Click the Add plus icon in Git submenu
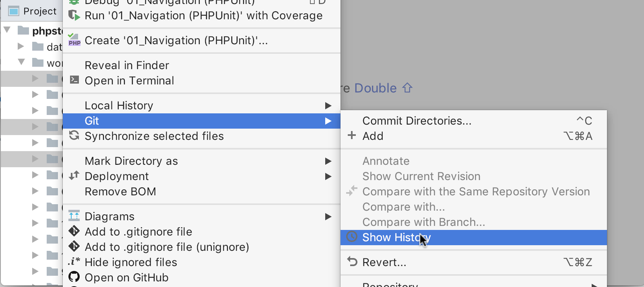 coord(352,135)
